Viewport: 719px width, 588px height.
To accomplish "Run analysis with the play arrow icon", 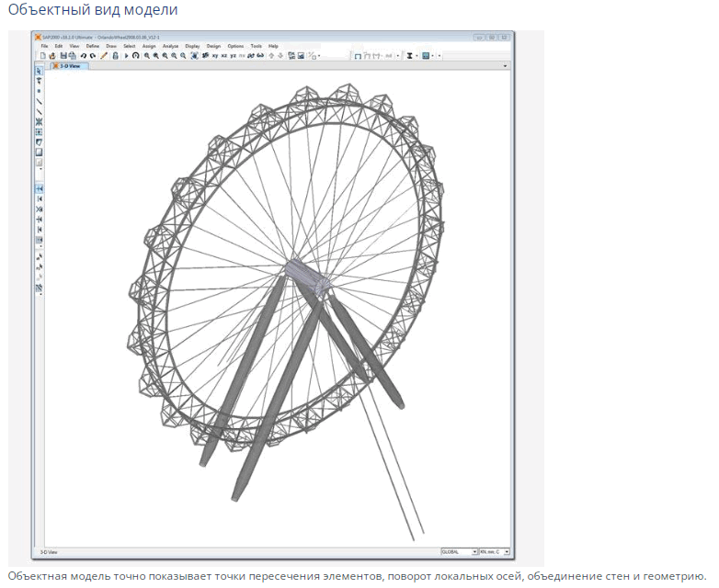I will [126, 56].
